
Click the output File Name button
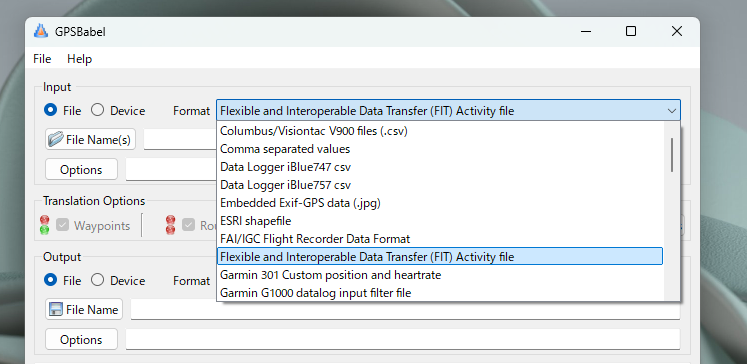84,309
